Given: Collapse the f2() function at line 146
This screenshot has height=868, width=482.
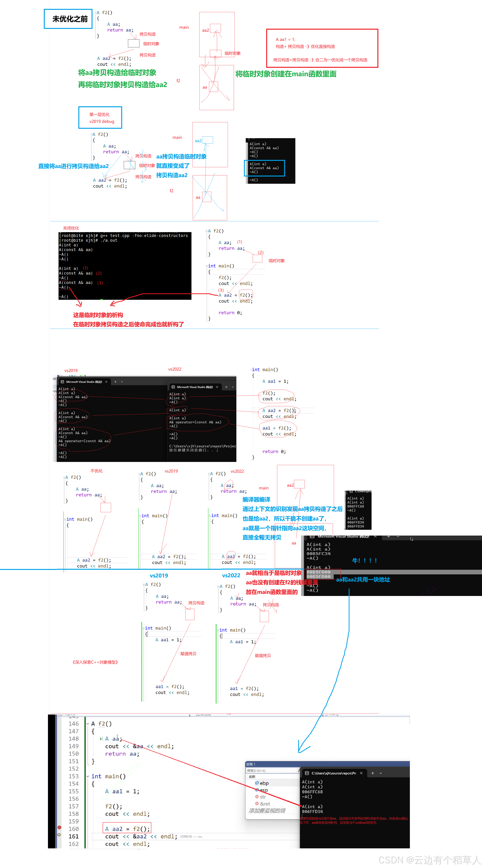Looking at the screenshot, I should point(88,723).
